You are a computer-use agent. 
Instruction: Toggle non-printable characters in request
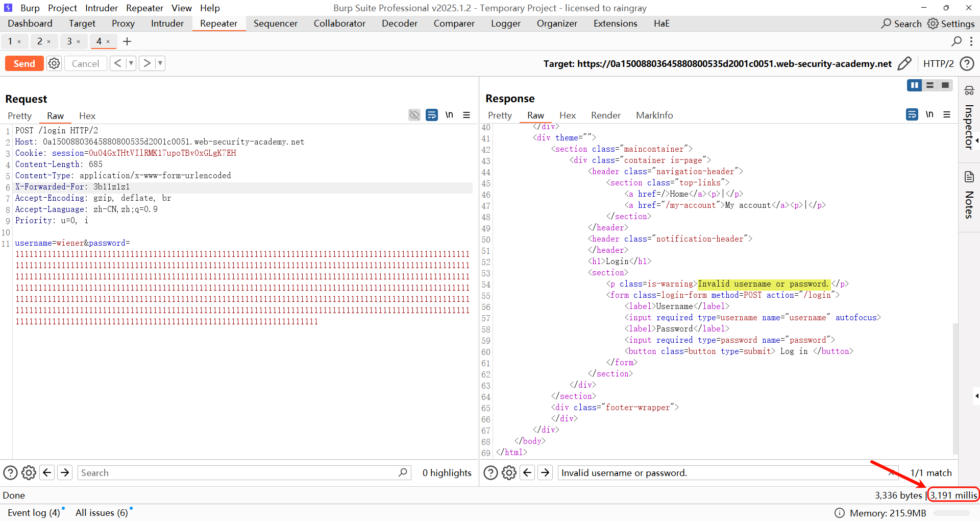tap(449, 115)
